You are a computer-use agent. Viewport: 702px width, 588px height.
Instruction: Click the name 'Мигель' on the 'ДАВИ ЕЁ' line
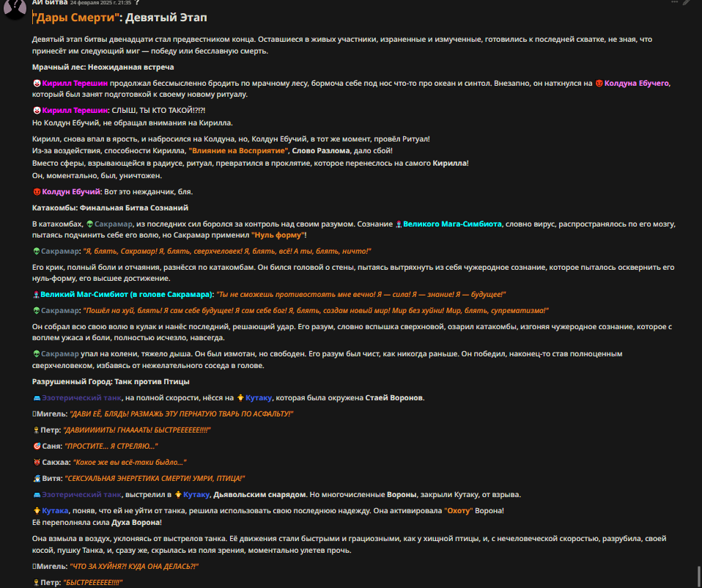click(51, 414)
